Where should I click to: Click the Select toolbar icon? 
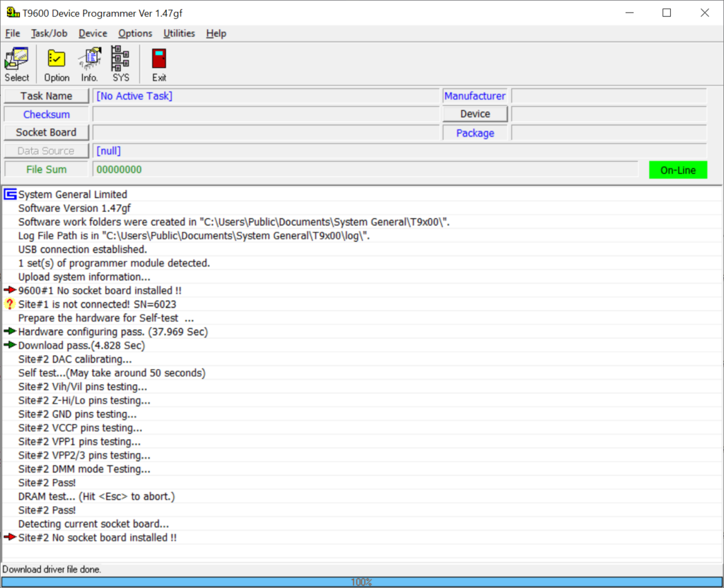[x=17, y=64]
